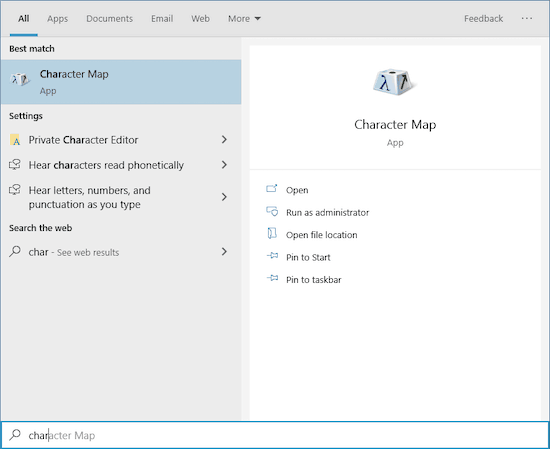Choose Pin to Start
This screenshot has height=449, width=550.
click(308, 257)
